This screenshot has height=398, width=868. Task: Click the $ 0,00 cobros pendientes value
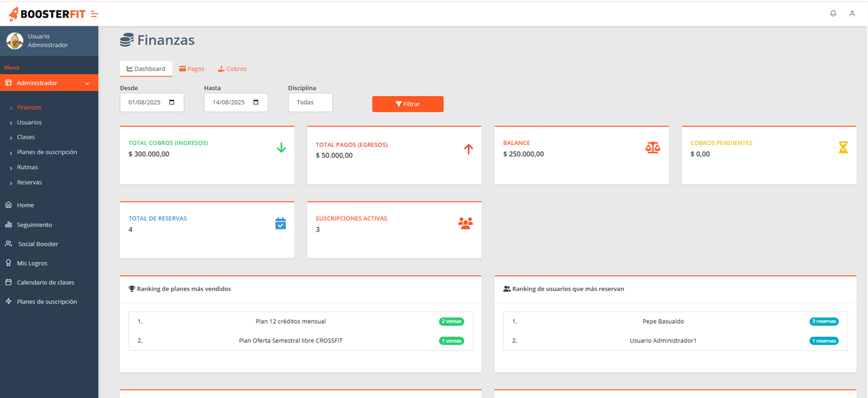[x=700, y=154]
